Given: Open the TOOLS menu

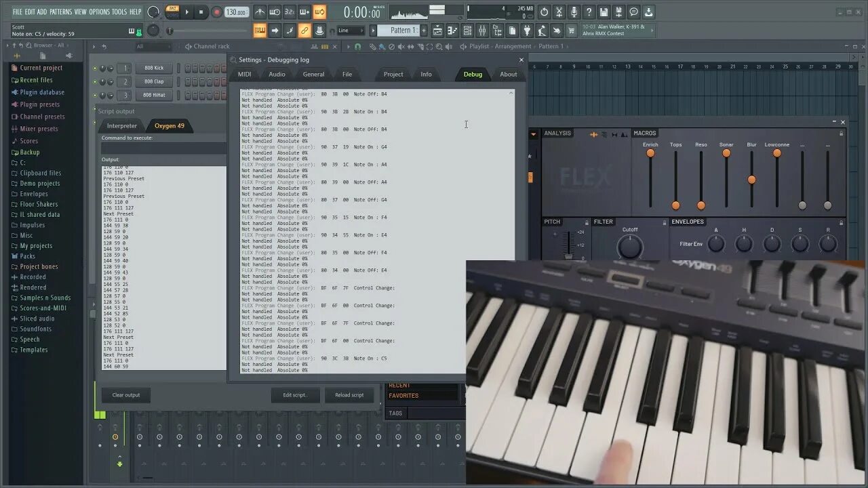Looking at the screenshot, I should 119,12.
